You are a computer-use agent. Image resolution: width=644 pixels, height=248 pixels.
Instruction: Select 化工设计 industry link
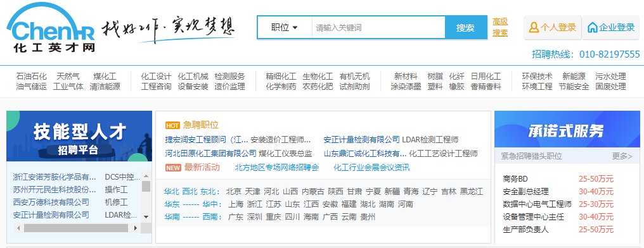pyautogui.click(x=156, y=77)
